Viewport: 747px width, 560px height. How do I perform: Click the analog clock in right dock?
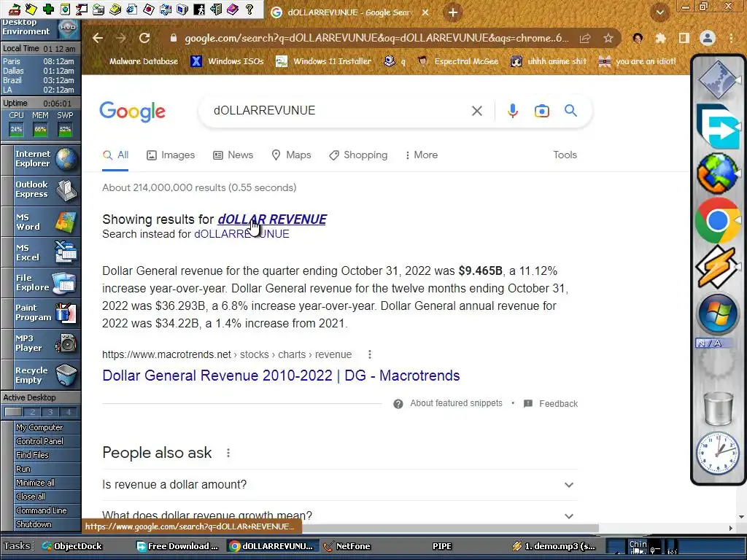(719, 452)
